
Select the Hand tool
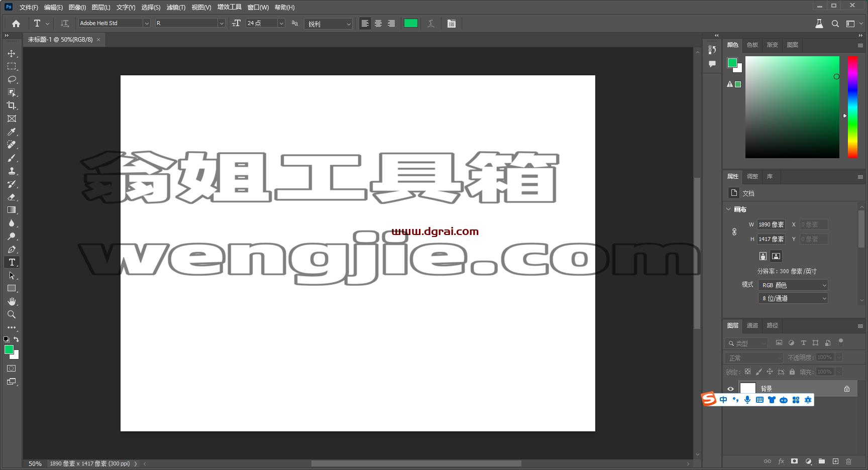pos(12,301)
